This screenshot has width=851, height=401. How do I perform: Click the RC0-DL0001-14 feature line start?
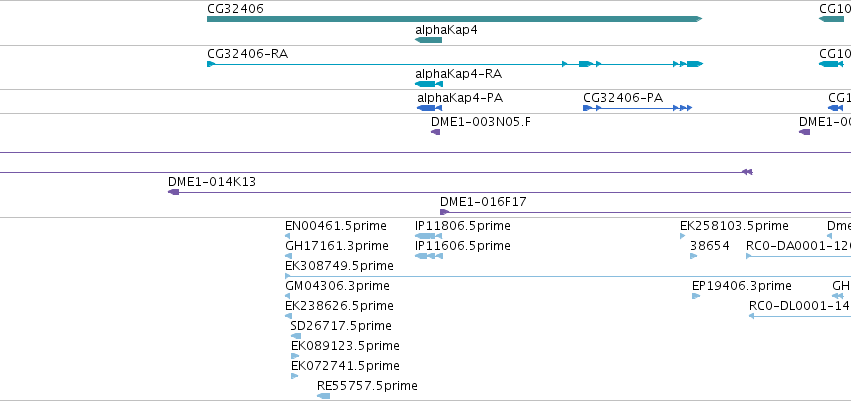coord(752,316)
